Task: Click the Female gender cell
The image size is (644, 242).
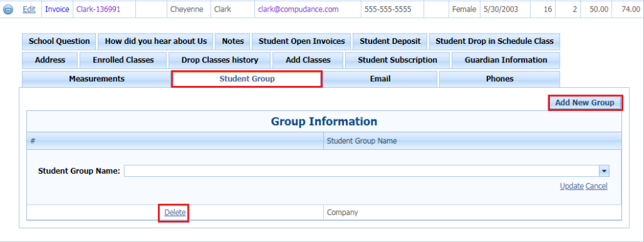Action: [x=464, y=9]
